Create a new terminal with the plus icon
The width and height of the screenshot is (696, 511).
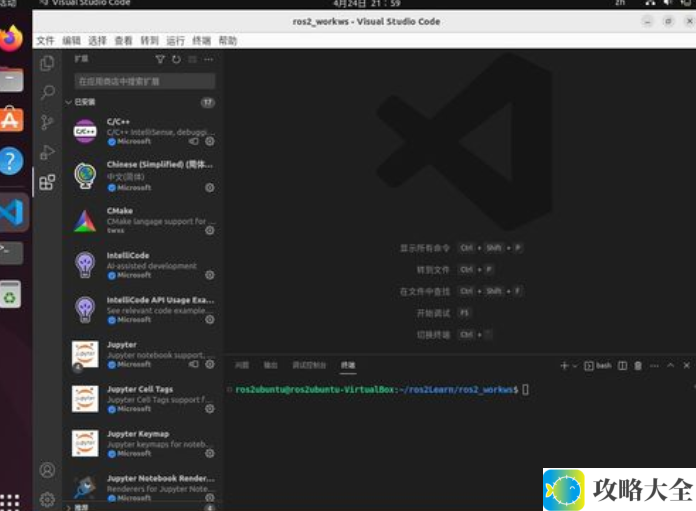pyautogui.click(x=564, y=365)
